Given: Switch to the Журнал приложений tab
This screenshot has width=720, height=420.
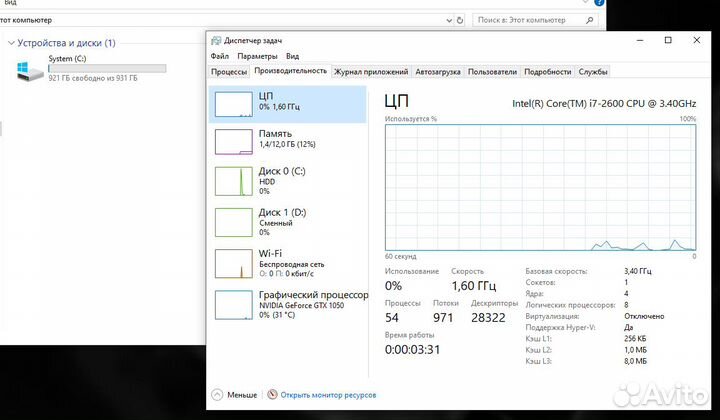Looking at the screenshot, I should click(x=371, y=72).
